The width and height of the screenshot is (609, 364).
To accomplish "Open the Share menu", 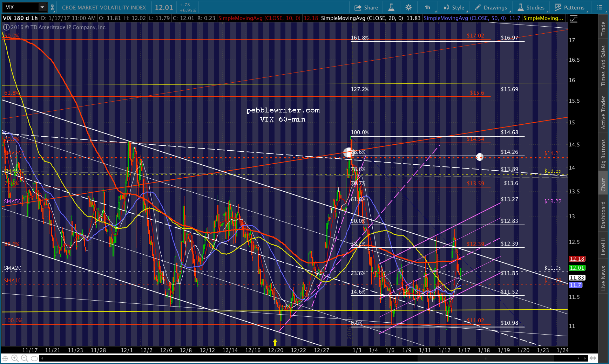I will [x=366, y=7].
